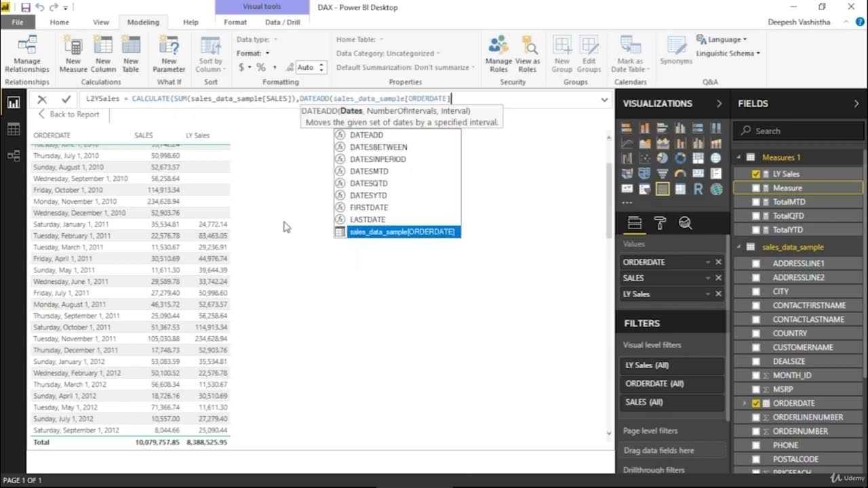This screenshot has width=868, height=488.
Task: Cancel the formula with the X icon
Action: tap(42, 99)
